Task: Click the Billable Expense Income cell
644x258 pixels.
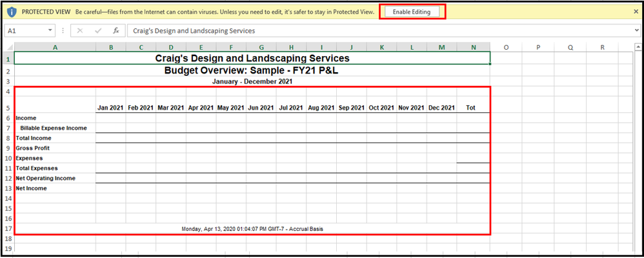Action: click(54, 128)
